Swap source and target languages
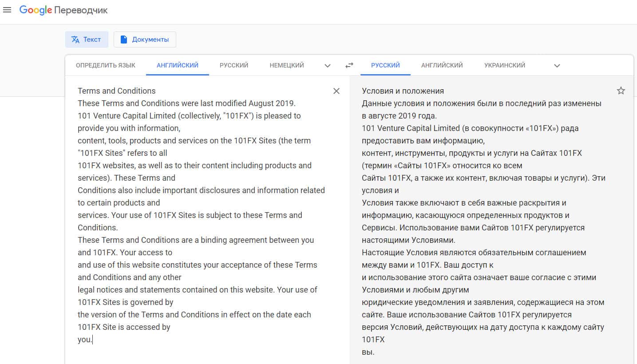This screenshot has width=637, height=364. click(x=349, y=65)
